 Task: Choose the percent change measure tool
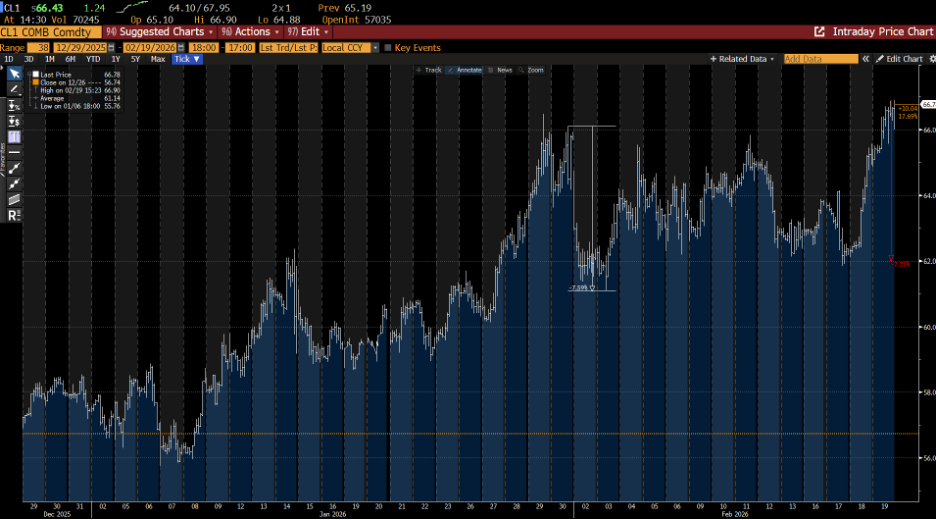point(14,105)
